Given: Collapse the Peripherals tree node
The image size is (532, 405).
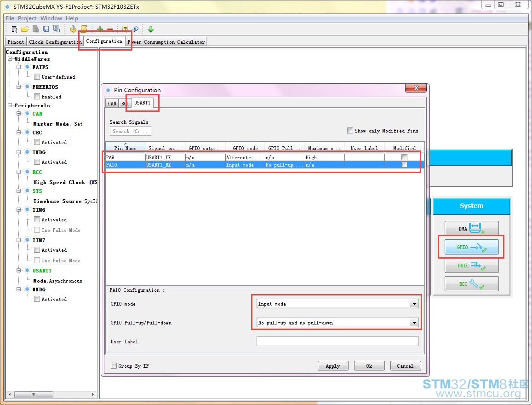Looking at the screenshot, I should pyautogui.click(x=10, y=105).
